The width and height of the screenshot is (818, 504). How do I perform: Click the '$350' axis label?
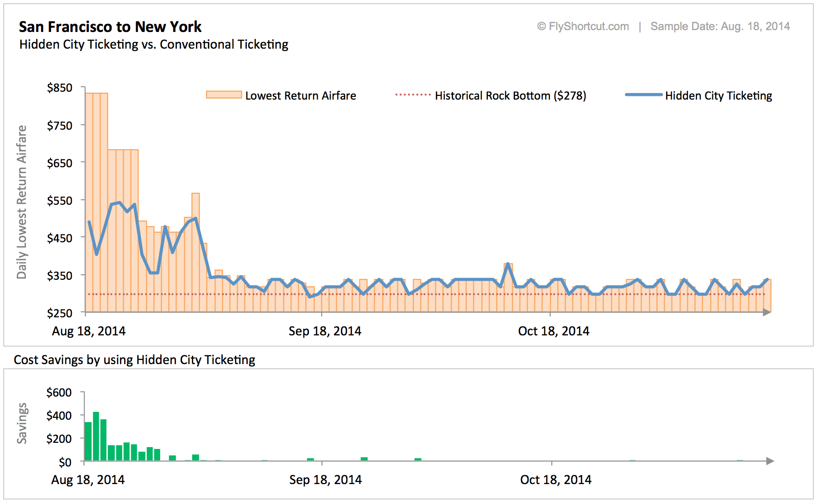[60, 276]
